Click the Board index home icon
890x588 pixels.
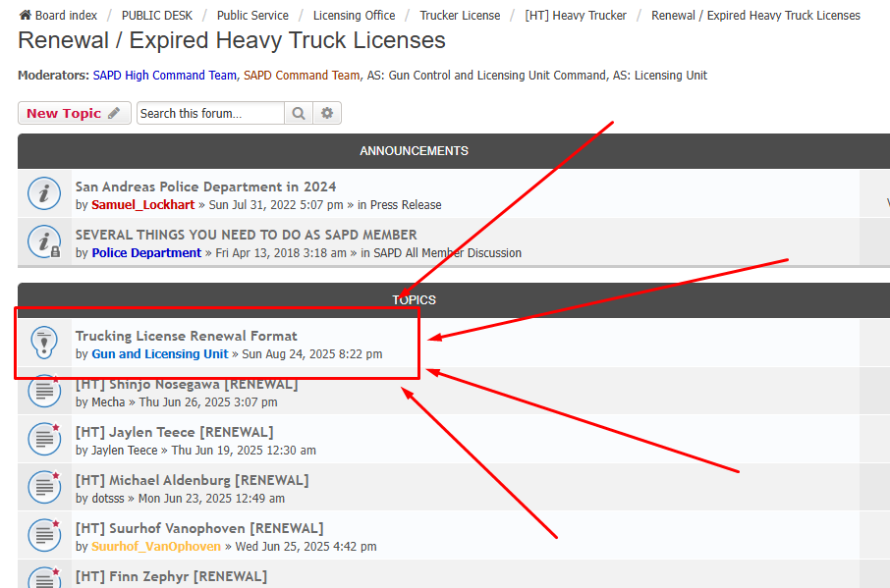25,15
